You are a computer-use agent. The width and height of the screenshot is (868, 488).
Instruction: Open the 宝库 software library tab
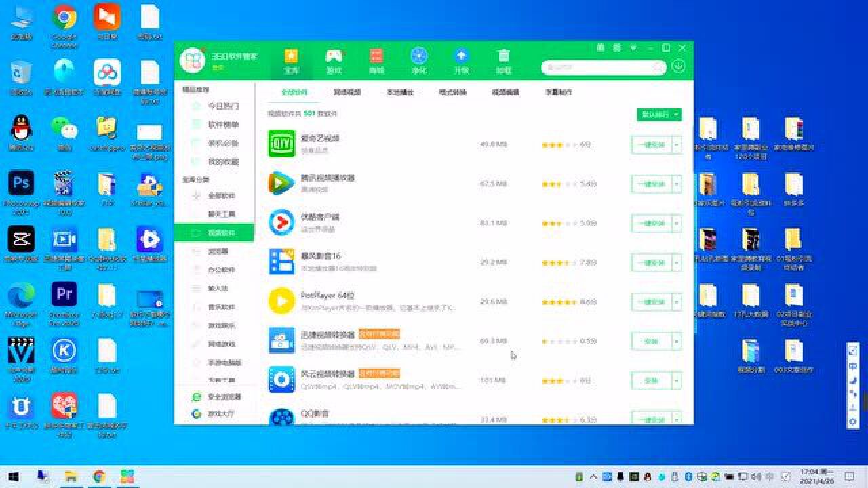pos(291,61)
